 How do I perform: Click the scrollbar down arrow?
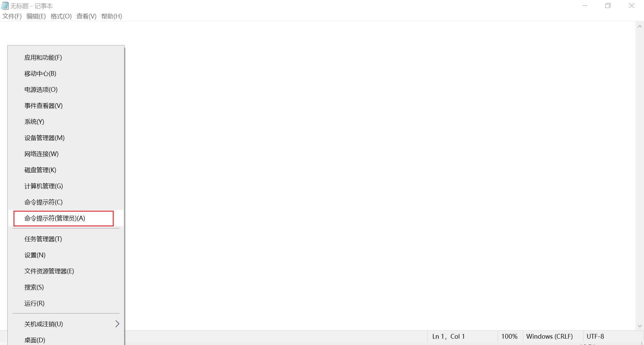[x=640, y=326]
